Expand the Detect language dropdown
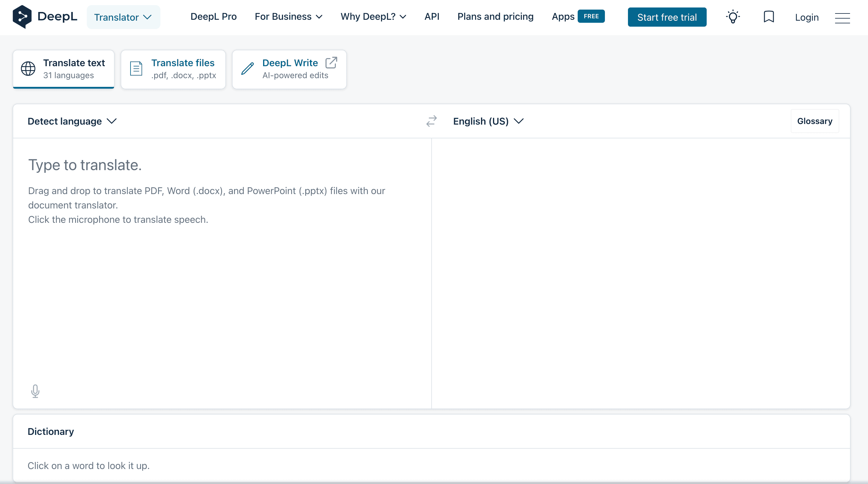 (72, 121)
